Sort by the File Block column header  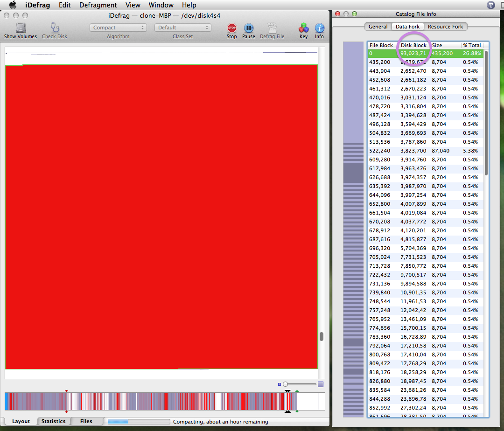click(383, 45)
